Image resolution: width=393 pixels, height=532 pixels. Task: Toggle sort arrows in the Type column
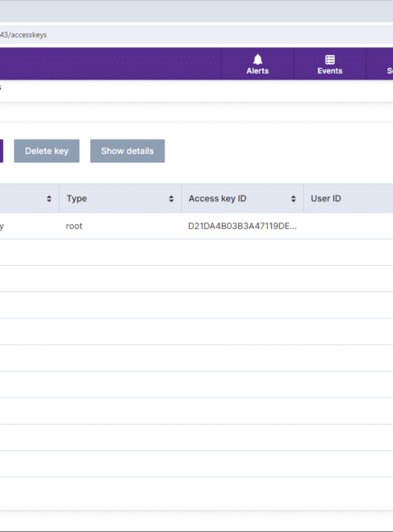(x=171, y=199)
